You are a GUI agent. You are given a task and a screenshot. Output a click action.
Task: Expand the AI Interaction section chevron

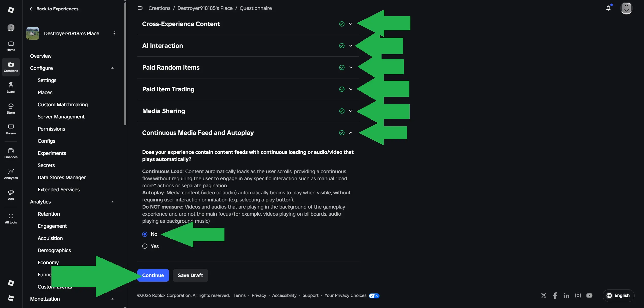(351, 46)
